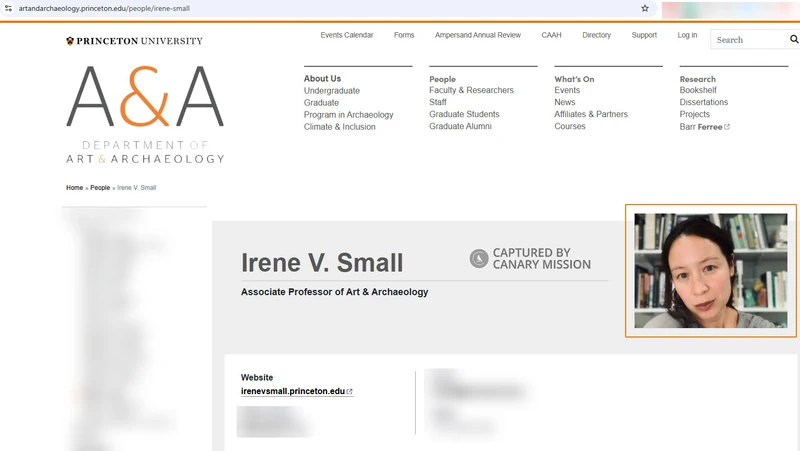Open the Directory menu link
The height and width of the screenshot is (451, 800).
tap(596, 35)
